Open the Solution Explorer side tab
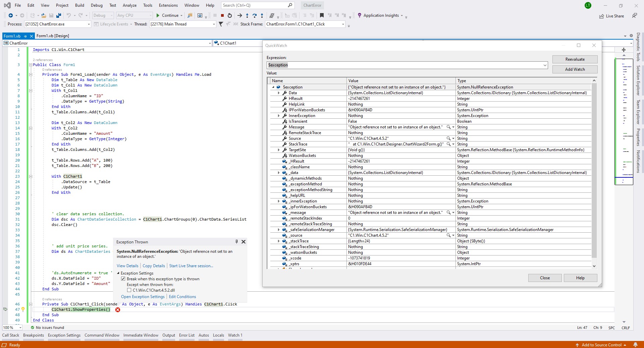Screen dimensions: 644x348 click(638, 80)
